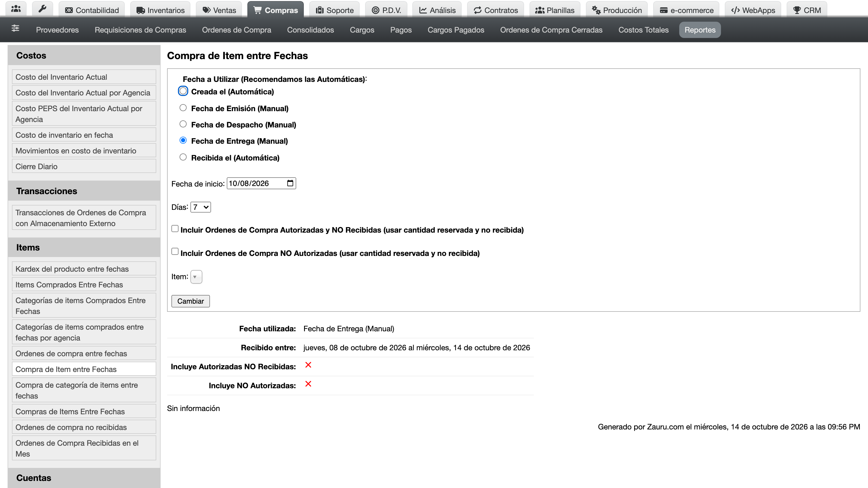The width and height of the screenshot is (868, 488).
Task: Select Fecha de Despacho (Manual) radio
Action: 183,124
